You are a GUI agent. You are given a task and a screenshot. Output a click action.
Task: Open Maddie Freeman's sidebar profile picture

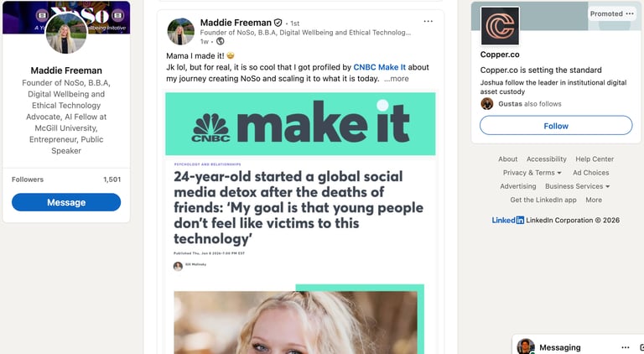(66, 35)
